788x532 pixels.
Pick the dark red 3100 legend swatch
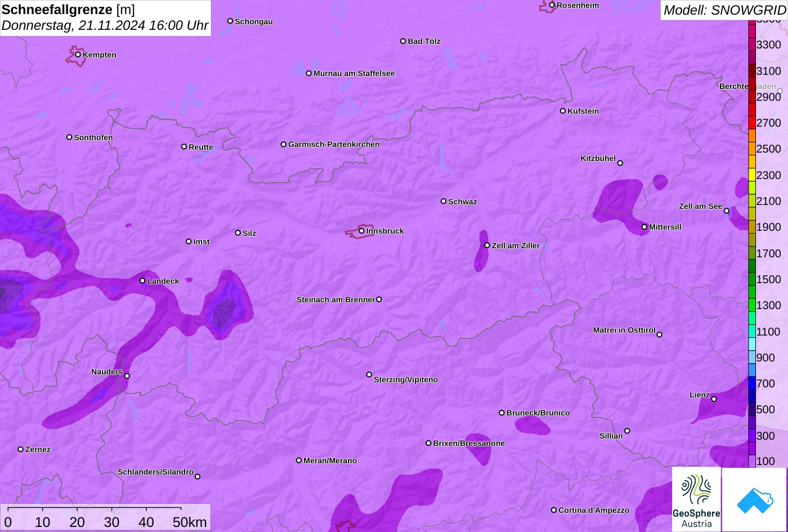pos(752,70)
